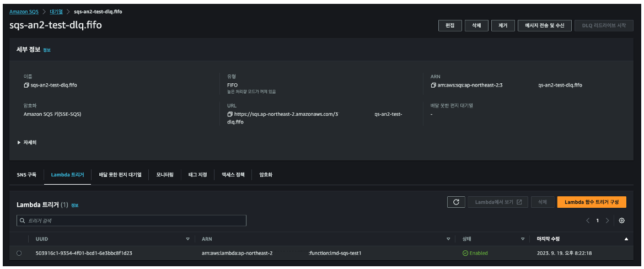Click the 마지막 수정 column header
644x269 pixels.
(x=548, y=239)
